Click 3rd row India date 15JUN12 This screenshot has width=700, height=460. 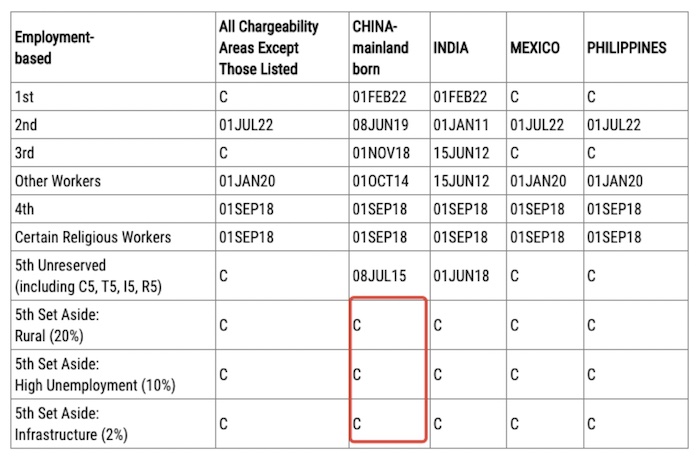tap(461, 153)
